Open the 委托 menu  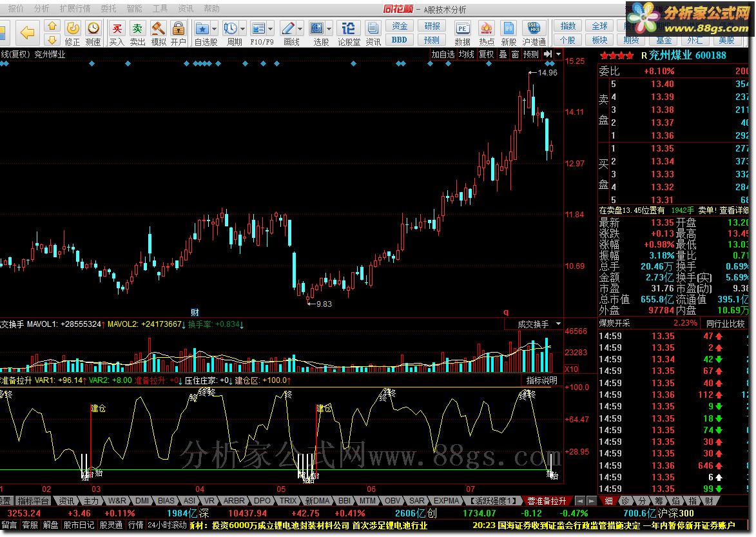[108, 8]
